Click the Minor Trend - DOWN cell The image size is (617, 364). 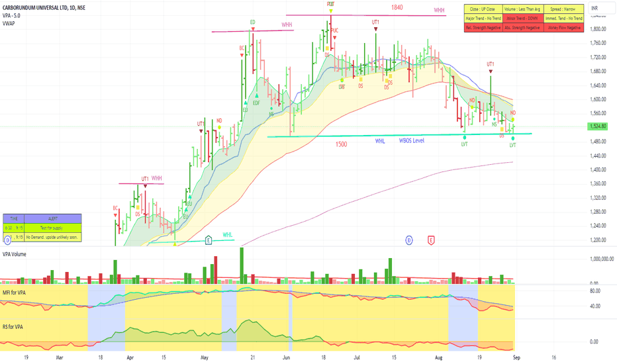pyautogui.click(x=523, y=19)
